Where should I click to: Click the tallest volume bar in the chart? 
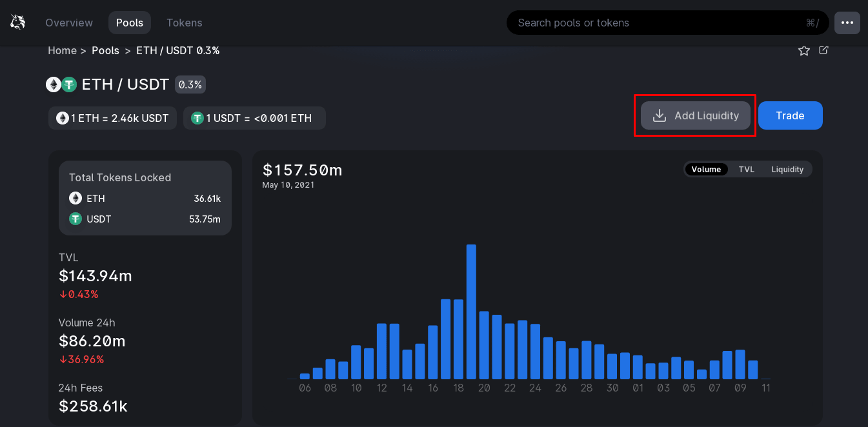tap(471, 312)
